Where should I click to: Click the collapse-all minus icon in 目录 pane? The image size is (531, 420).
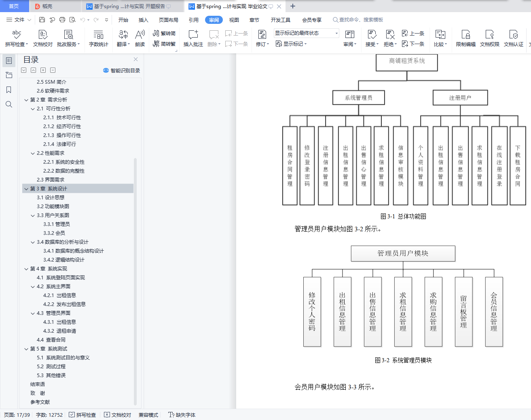[x=53, y=70]
